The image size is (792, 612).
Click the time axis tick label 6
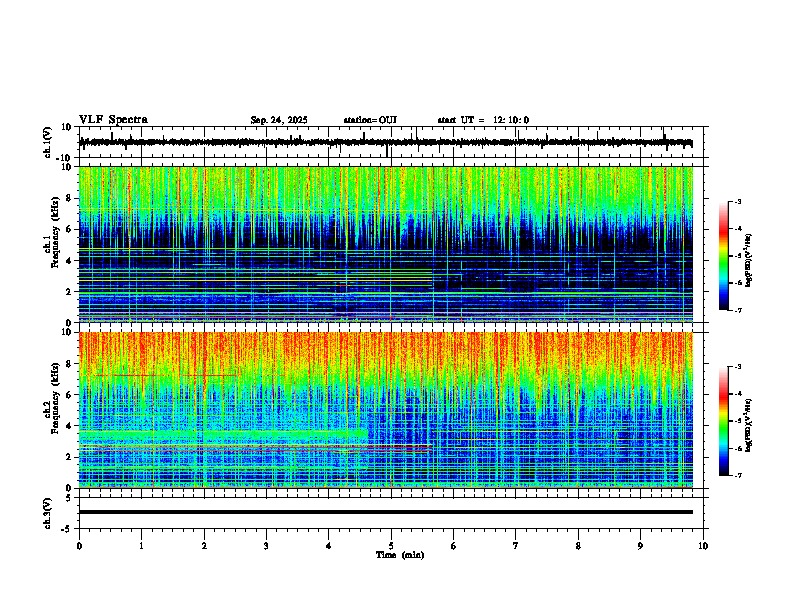pos(453,546)
